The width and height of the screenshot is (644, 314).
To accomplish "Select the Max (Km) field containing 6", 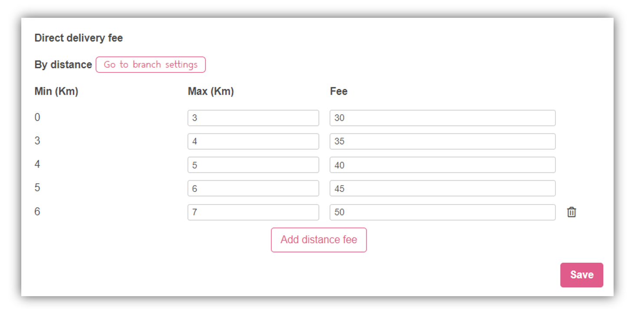I will (x=253, y=188).
